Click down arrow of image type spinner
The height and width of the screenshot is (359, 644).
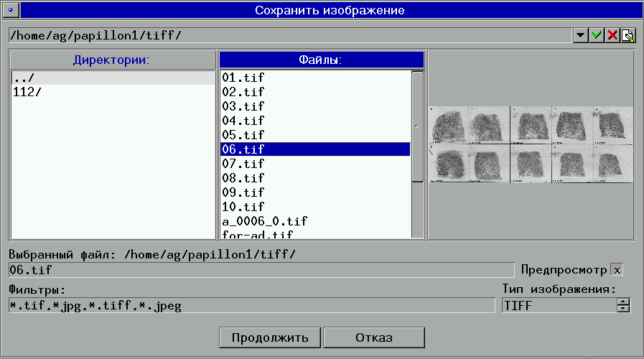623,309
